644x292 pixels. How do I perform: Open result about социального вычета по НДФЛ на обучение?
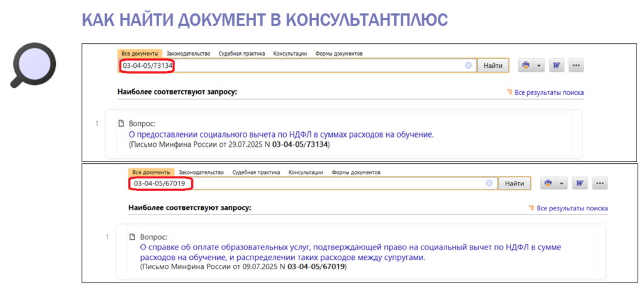[281, 134]
